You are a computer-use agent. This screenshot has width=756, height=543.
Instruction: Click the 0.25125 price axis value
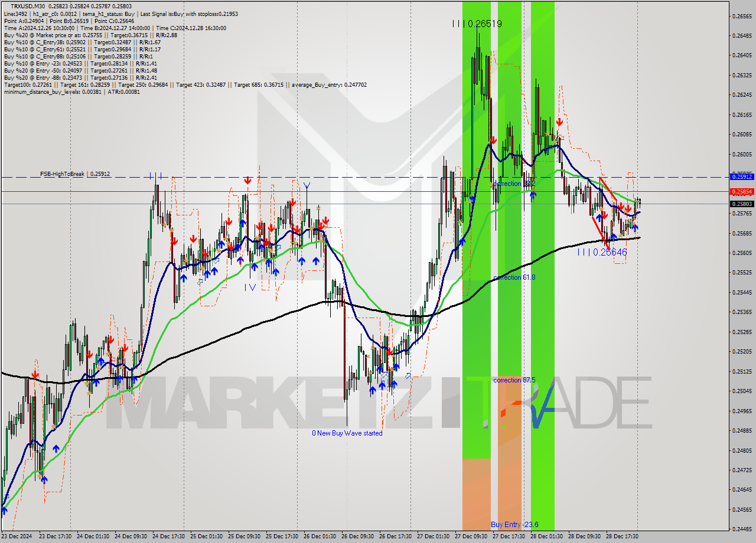coord(742,371)
